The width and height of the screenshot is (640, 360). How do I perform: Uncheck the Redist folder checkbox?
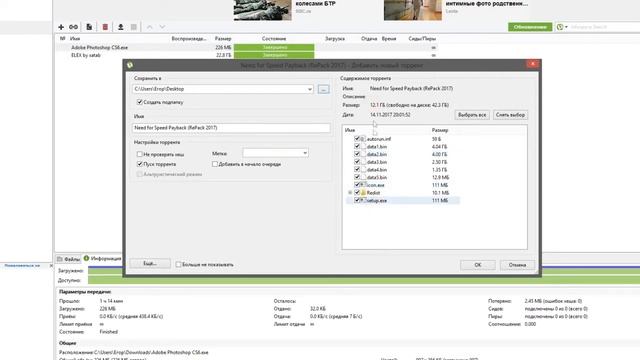357,193
